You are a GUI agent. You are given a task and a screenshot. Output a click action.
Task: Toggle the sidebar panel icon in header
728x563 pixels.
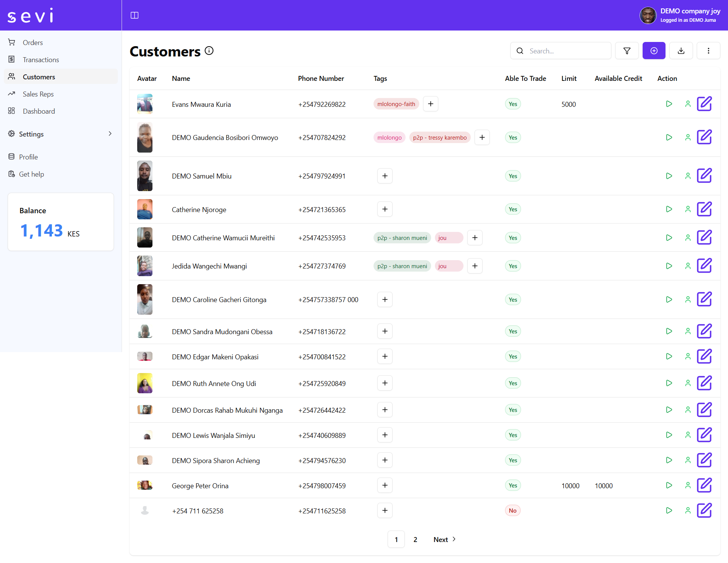coord(135,15)
